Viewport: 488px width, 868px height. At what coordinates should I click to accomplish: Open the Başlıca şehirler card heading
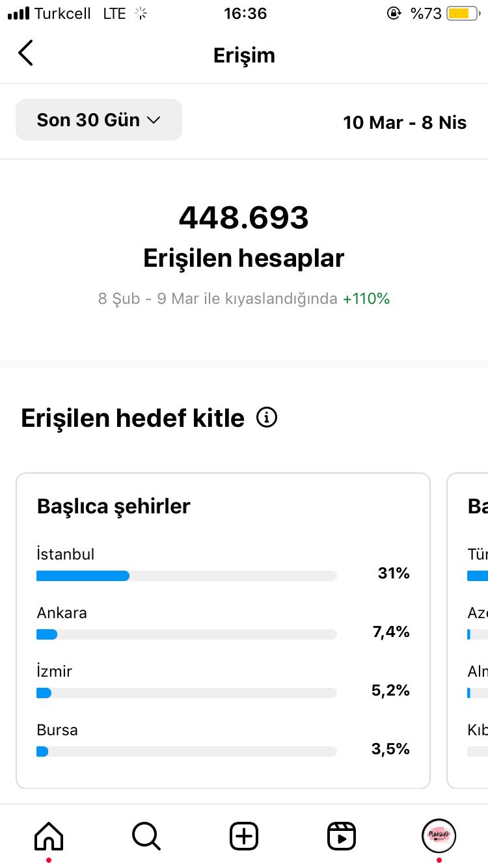pyautogui.click(x=114, y=506)
